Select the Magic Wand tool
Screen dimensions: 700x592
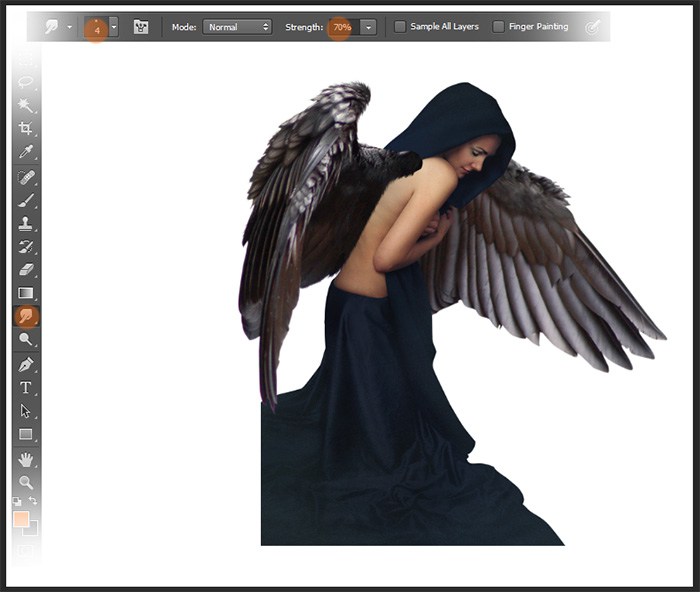[25, 106]
